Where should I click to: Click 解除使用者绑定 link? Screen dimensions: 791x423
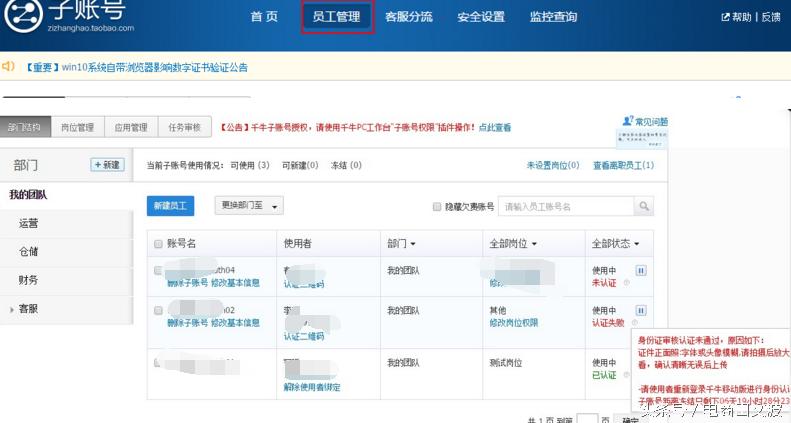coord(312,387)
